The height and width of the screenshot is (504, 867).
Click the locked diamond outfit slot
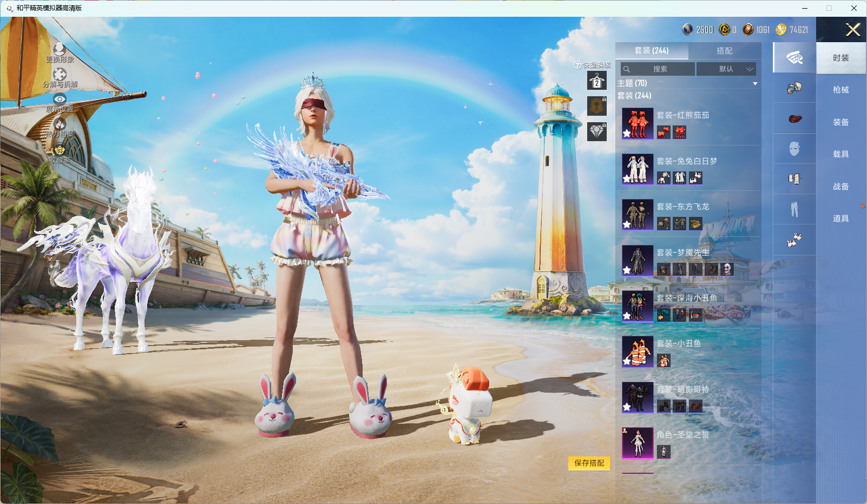[x=597, y=131]
